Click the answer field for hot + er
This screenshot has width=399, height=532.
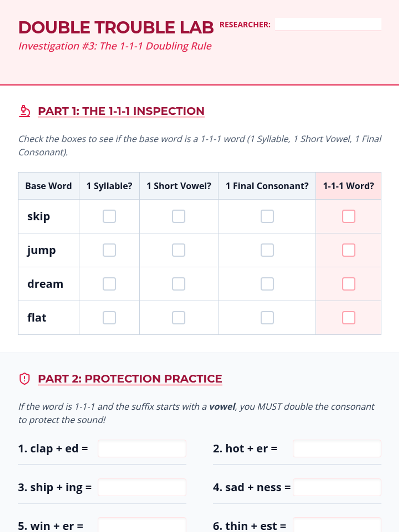click(x=337, y=449)
